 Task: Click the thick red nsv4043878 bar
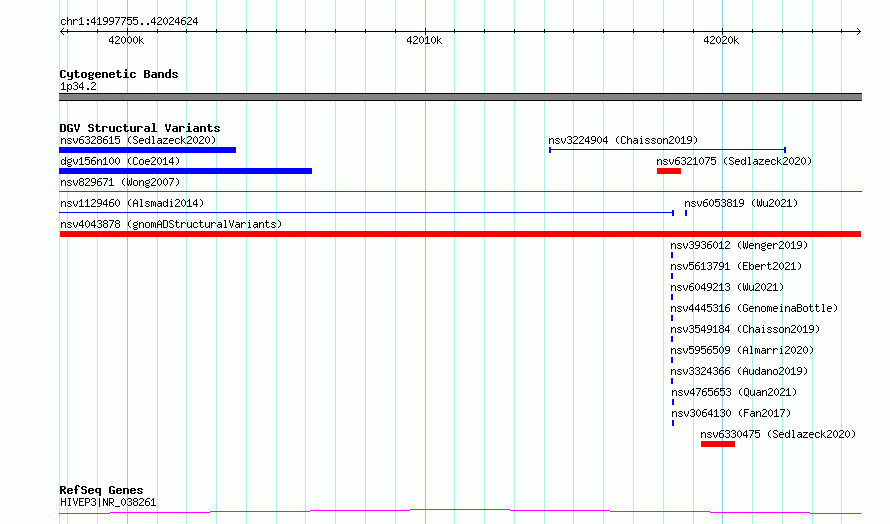click(x=460, y=234)
